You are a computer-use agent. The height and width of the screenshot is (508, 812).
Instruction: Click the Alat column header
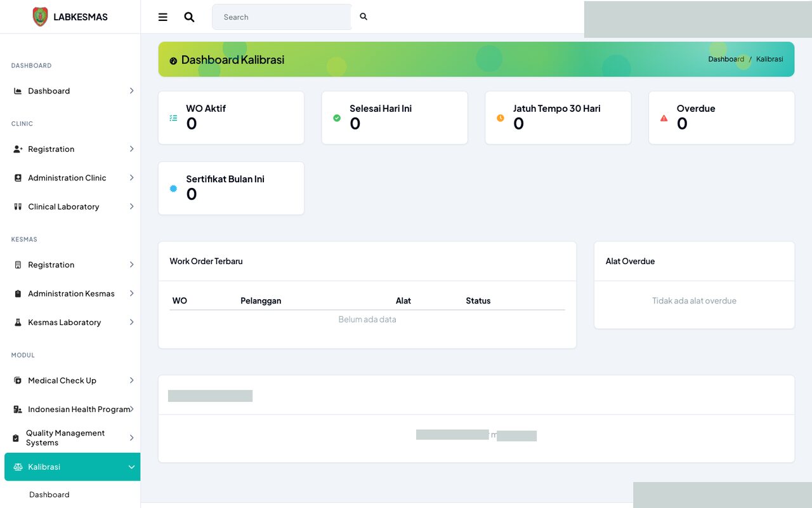[x=403, y=301]
